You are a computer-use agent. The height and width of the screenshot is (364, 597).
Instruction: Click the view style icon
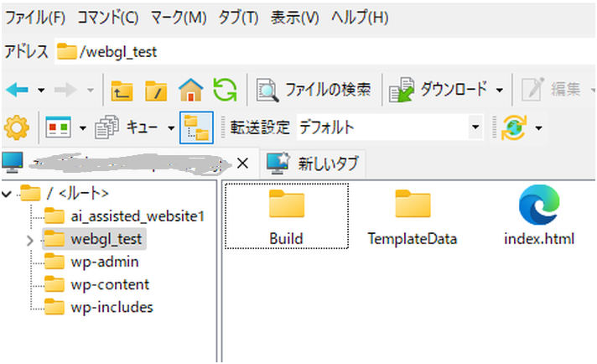pos(58,127)
